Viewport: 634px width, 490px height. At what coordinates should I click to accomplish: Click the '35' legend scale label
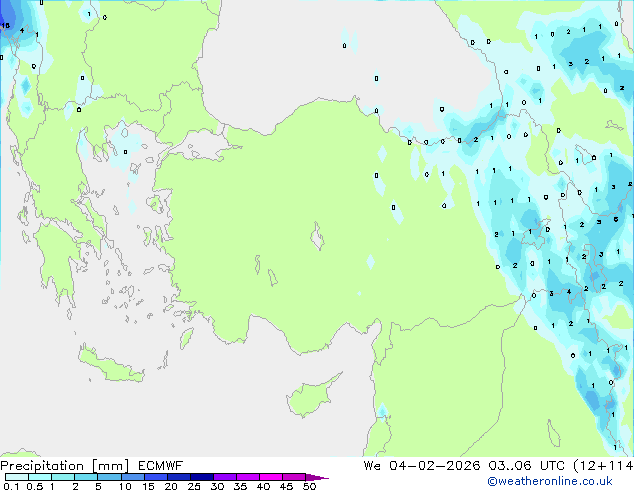[x=240, y=486]
